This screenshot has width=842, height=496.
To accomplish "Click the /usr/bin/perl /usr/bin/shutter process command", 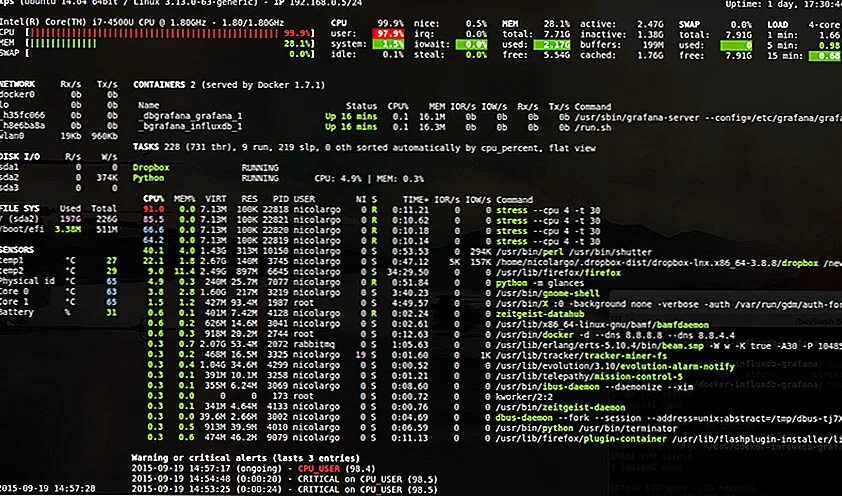I will 574,252.
